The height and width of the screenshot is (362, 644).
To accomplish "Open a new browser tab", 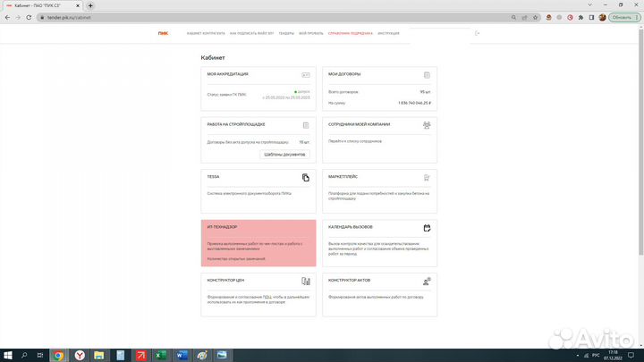I will click(90, 5).
